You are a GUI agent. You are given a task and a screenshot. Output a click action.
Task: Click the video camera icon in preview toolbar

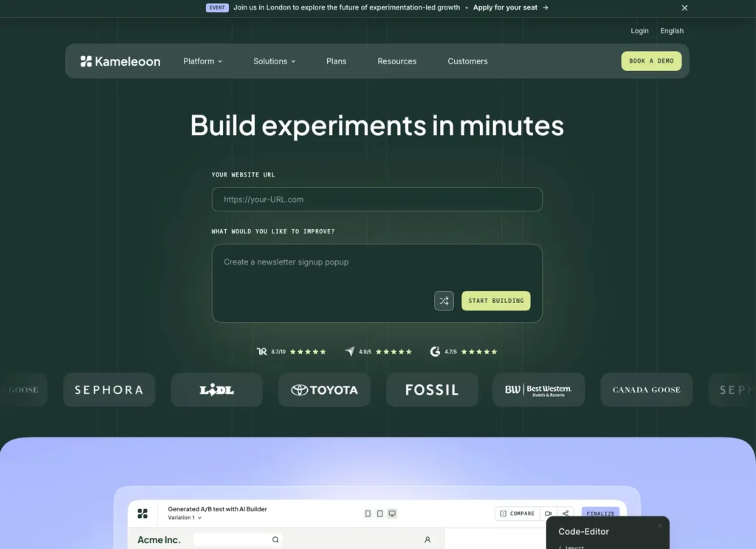pyautogui.click(x=549, y=514)
